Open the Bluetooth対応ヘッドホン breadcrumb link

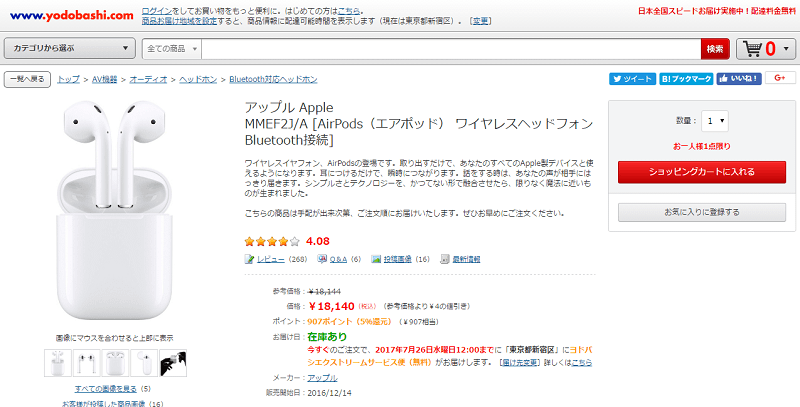[x=273, y=80]
